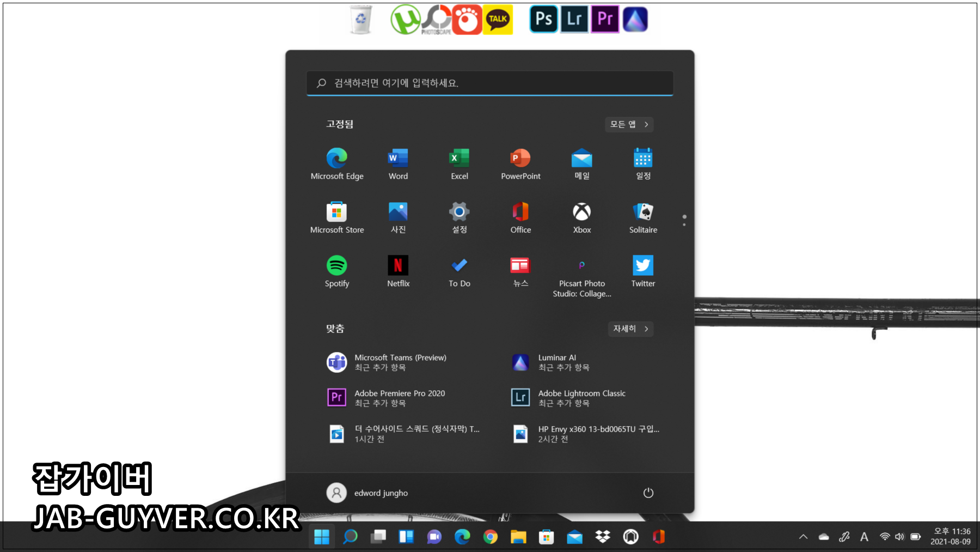Click the battery status tray icon
Image resolution: width=980 pixels, height=552 pixels.
tap(916, 537)
